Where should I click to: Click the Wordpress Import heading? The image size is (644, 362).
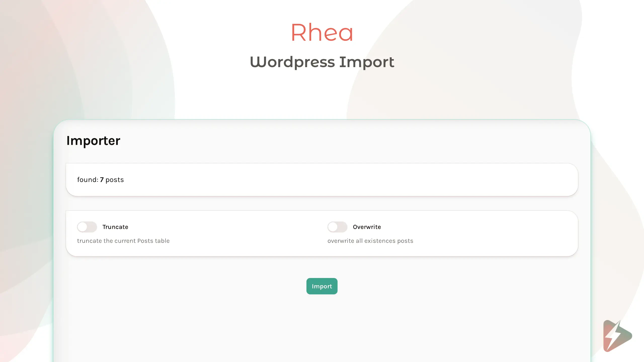point(322,62)
